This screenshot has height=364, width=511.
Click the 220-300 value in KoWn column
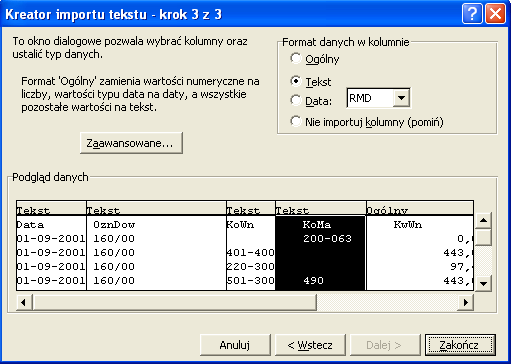tap(251, 267)
